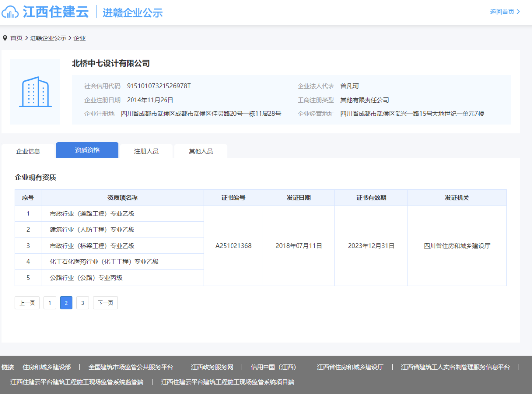Visit 江西政务服务网 footer link
The width and height of the screenshot is (532, 394).
point(212,367)
